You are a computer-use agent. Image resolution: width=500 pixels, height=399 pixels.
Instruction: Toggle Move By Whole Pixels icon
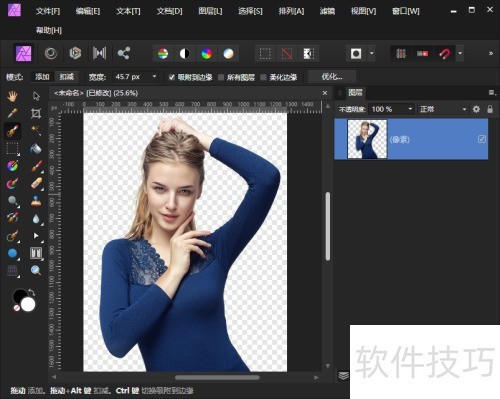click(x=422, y=53)
